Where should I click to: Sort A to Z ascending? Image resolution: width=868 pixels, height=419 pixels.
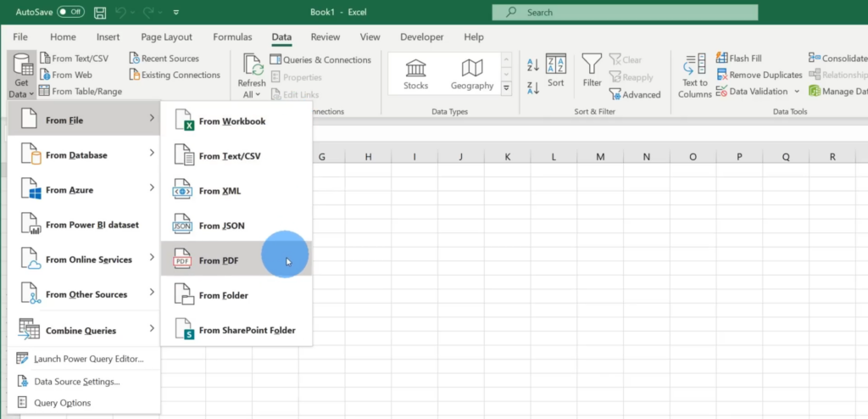(533, 64)
